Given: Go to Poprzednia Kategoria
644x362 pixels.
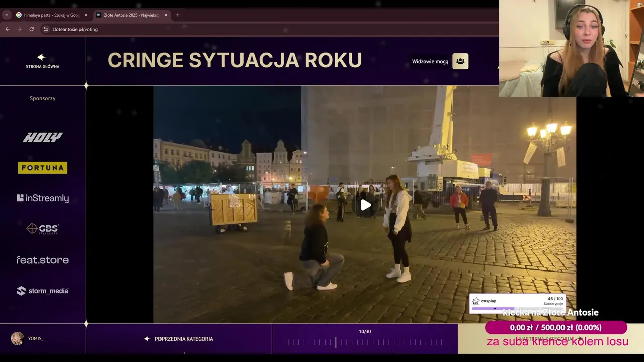Looking at the screenshot, I should pyautogui.click(x=179, y=339).
